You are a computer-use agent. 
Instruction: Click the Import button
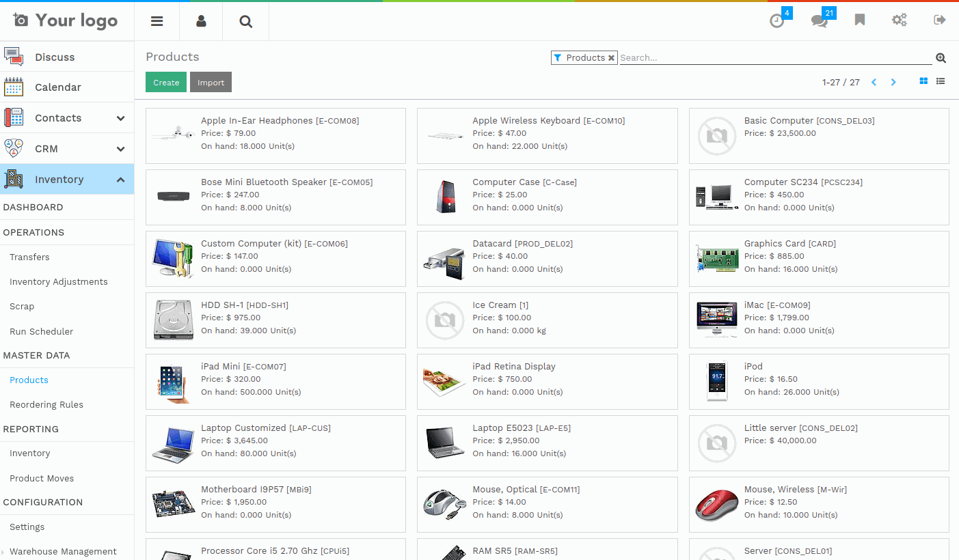[211, 82]
